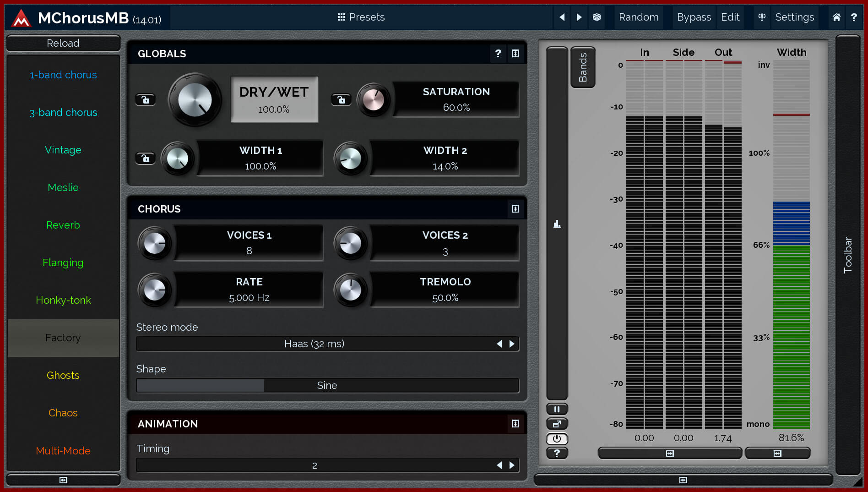
Task: Select the 3-band chorus preset
Action: tap(63, 112)
